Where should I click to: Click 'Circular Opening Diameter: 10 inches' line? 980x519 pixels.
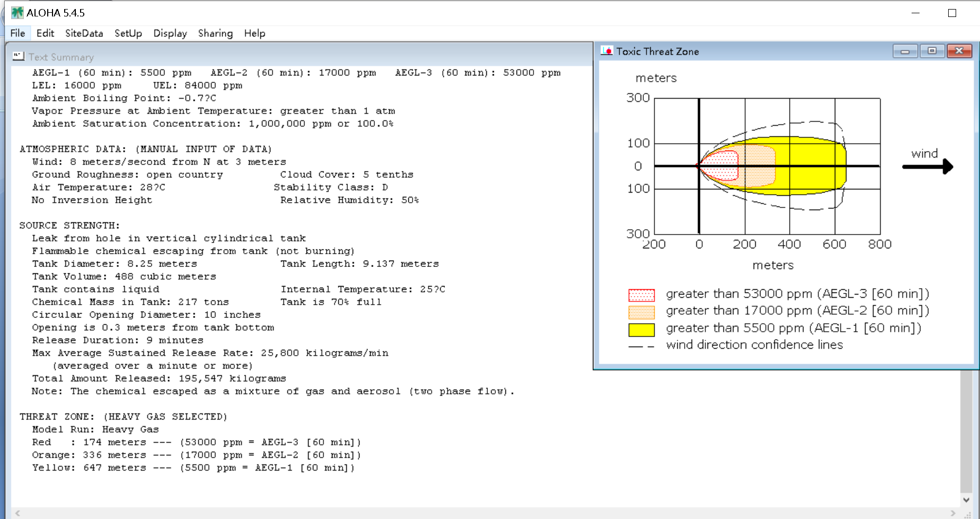(146, 315)
